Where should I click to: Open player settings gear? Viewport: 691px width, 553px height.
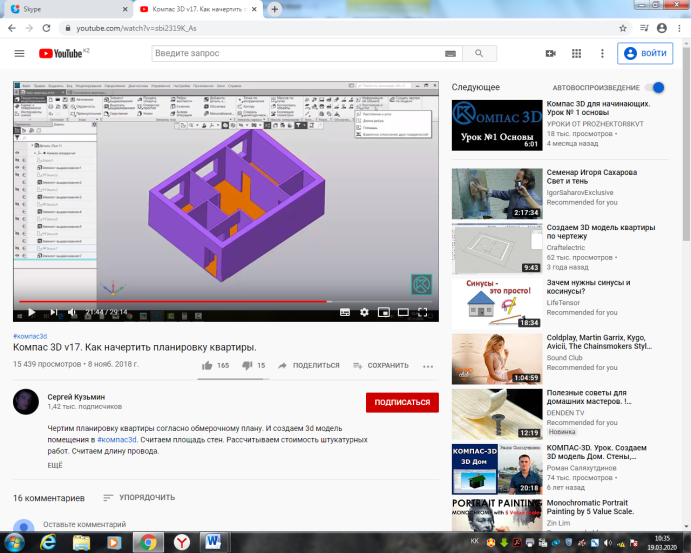pos(364,312)
